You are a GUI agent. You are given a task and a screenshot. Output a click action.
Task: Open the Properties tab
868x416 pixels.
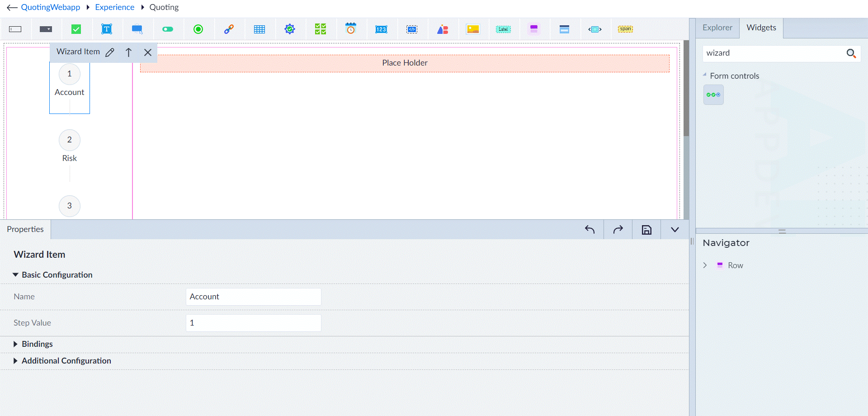[x=25, y=229]
